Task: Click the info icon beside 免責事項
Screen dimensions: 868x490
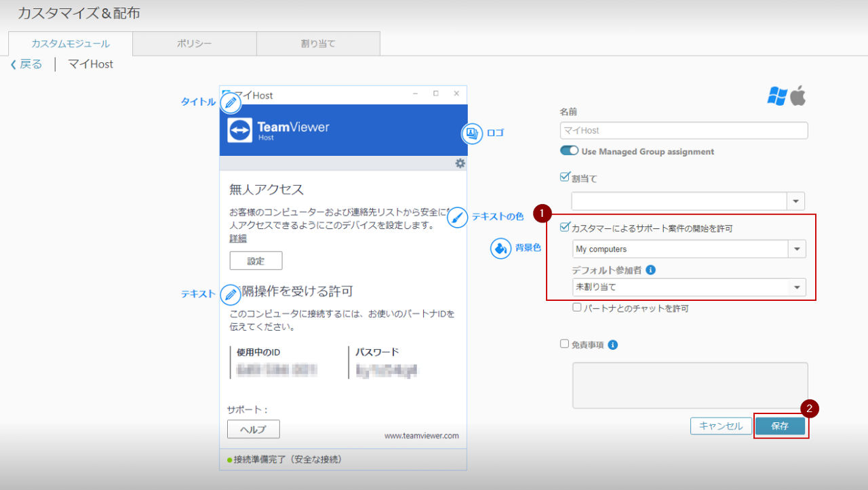Action: [613, 344]
